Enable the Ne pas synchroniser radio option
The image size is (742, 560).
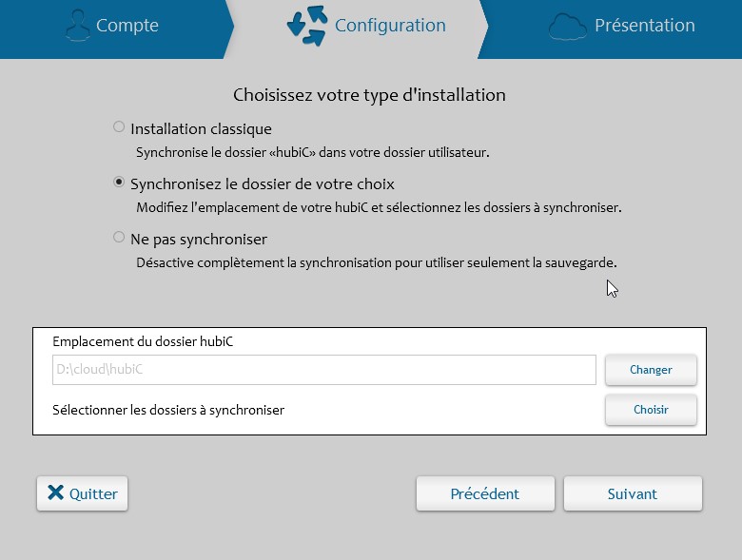[119, 237]
